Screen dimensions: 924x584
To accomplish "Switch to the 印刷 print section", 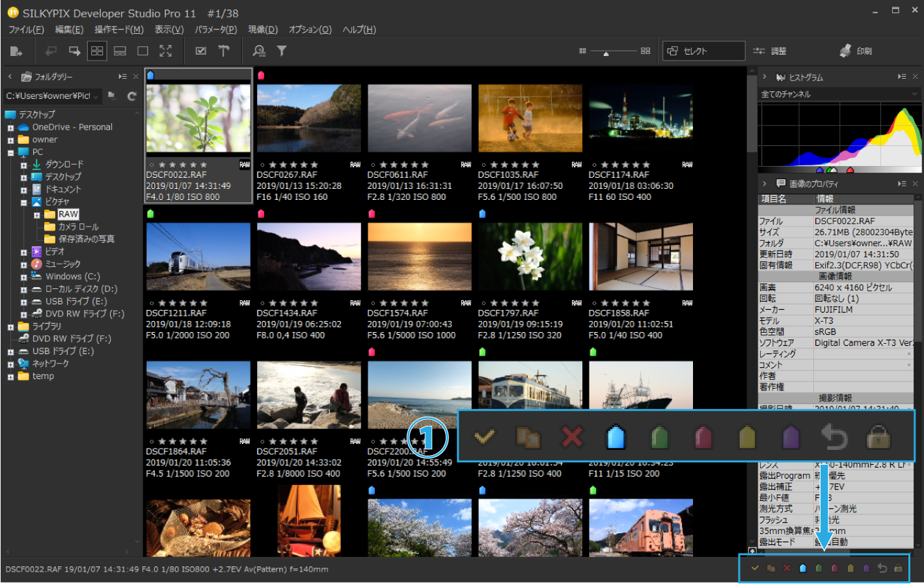I will [856, 51].
